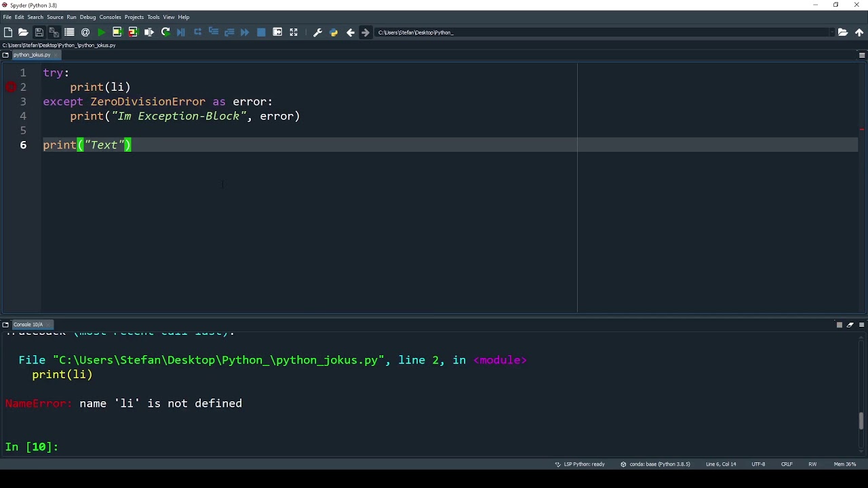Go back with left arrow

pyautogui.click(x=351, y=32)
